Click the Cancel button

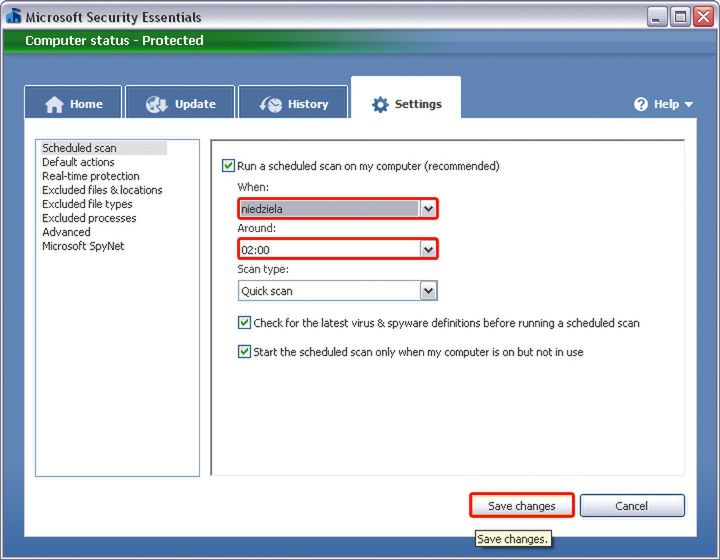point(632,505)
